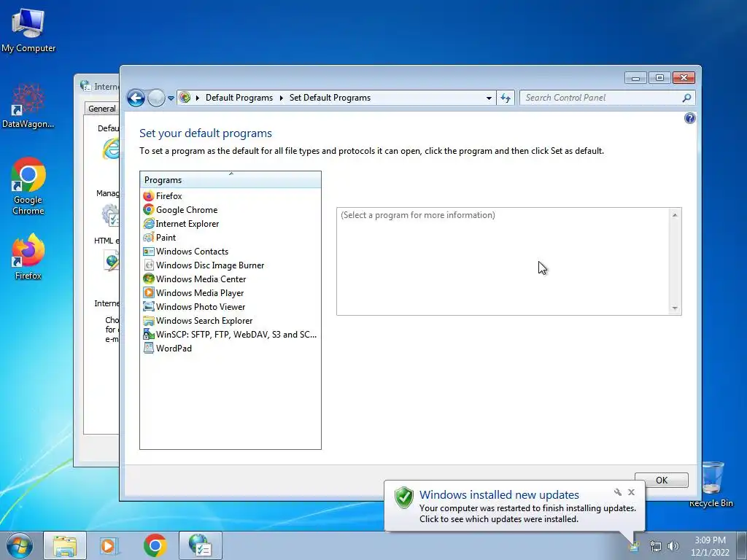The width and height of the screenshot is (747, 560).
Task: Open My Computer desktop icon
Action: tap(28, 30)
